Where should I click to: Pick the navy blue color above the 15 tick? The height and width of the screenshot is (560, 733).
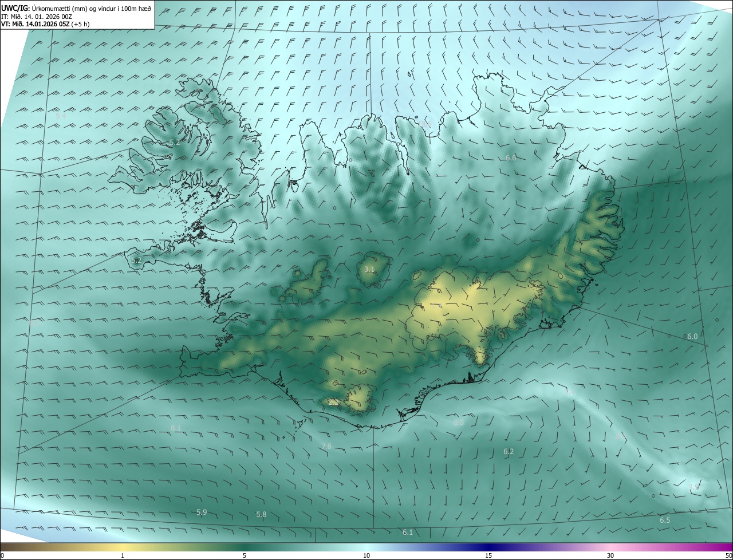coord(488,547)
